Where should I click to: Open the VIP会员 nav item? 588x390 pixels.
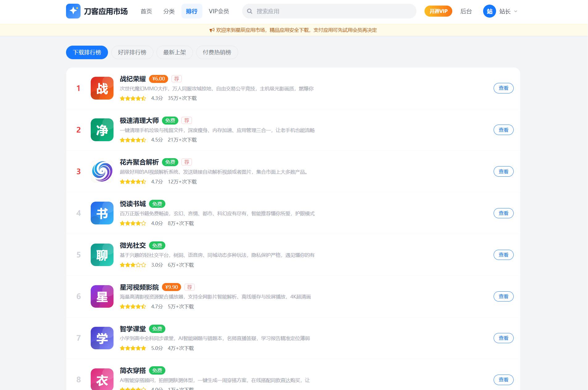pyautogui.click(x=219, y=11)
